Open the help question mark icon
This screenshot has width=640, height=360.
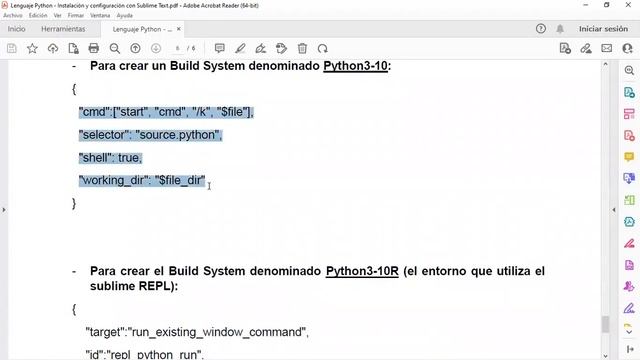tap(541, 29)
